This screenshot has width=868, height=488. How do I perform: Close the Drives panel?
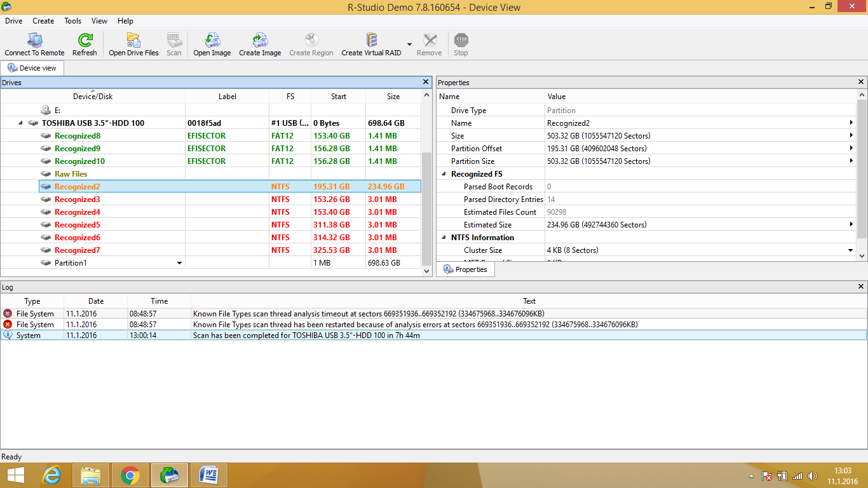point(426,82)
